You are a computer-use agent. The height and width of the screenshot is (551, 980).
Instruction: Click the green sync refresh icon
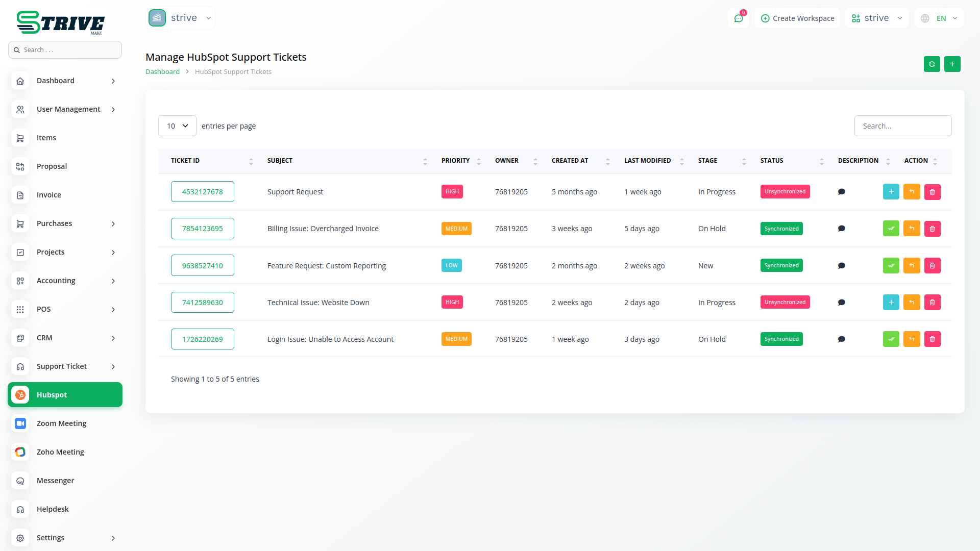(932, 64)
